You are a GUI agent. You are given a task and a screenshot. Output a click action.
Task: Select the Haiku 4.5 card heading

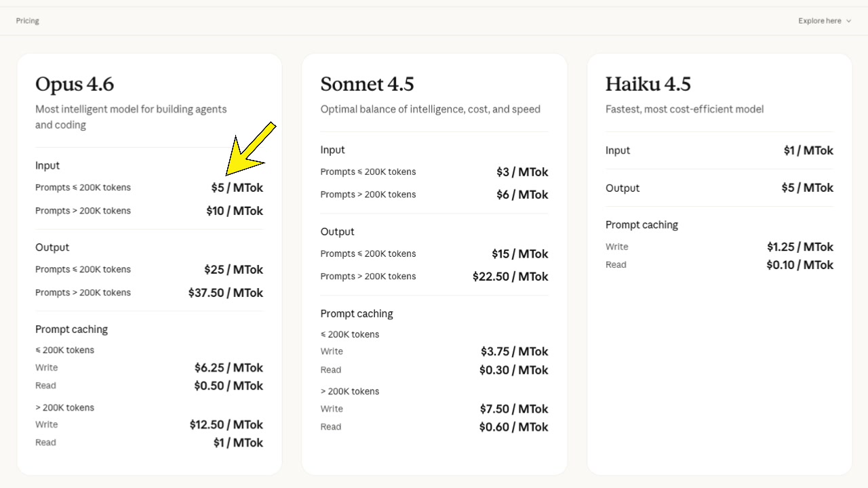click(648, 84)
